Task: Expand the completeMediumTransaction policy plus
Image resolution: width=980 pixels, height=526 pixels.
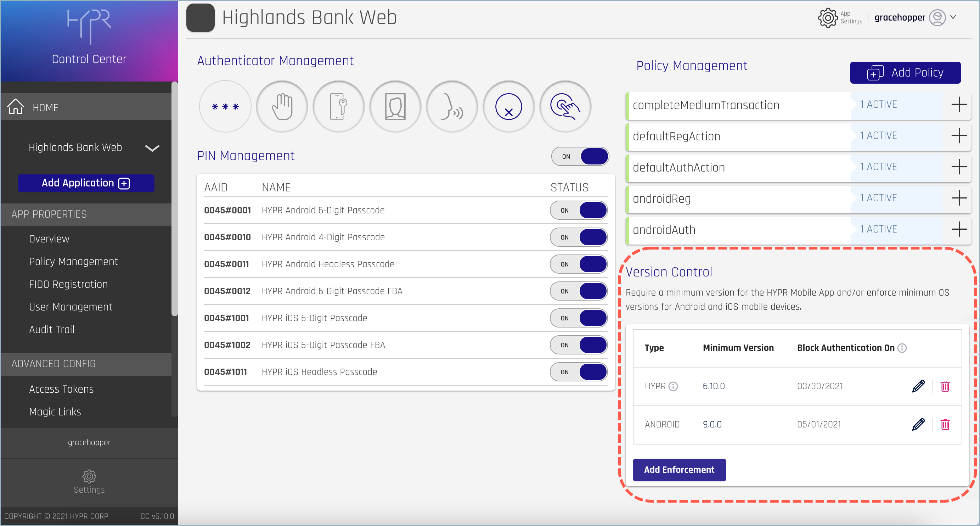Action: pyautogui.click(x=959, y=105)
